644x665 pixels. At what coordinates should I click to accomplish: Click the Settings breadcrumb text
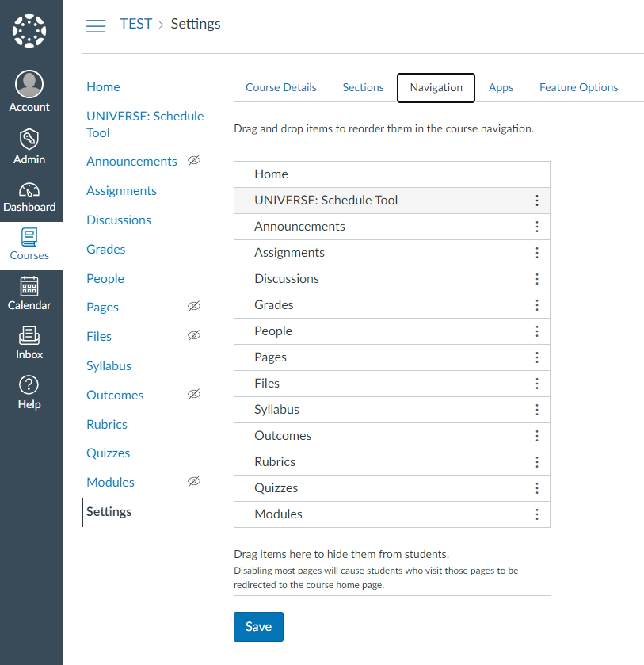[196, 24]
